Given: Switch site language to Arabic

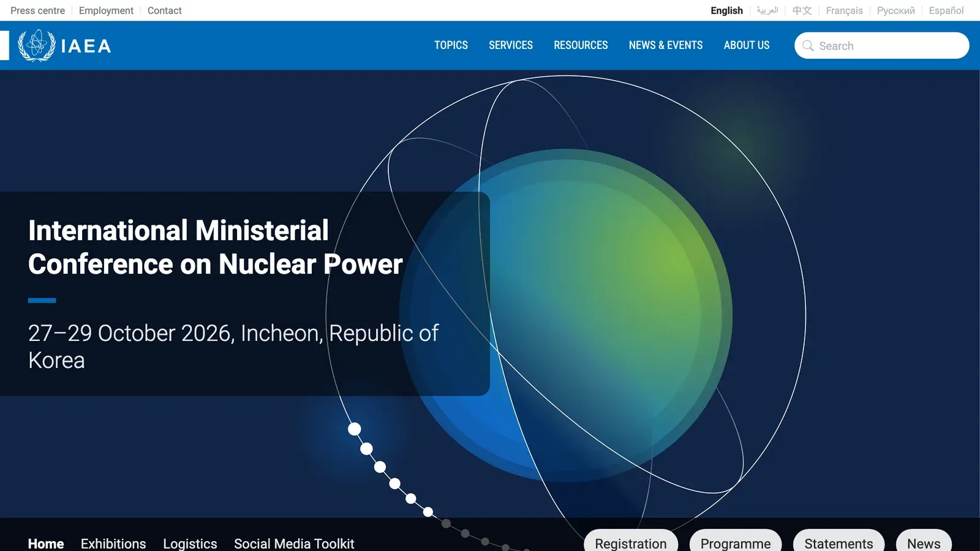Looking at the screenshot, I should 767,10.
